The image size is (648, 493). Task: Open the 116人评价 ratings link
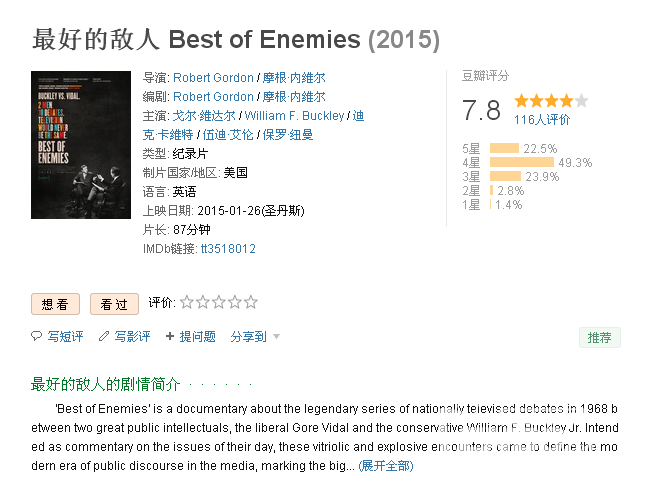tap(542, 120)
